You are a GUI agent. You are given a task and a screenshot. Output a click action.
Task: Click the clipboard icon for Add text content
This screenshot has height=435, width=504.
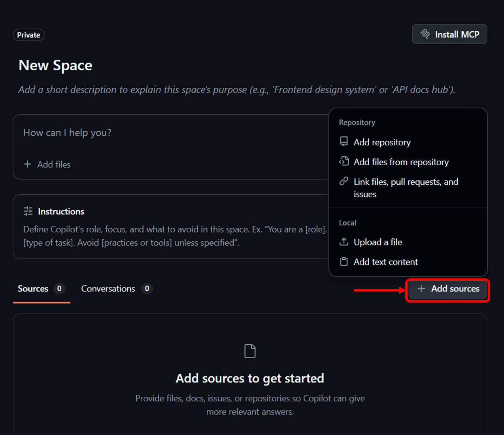pos(344,261)
